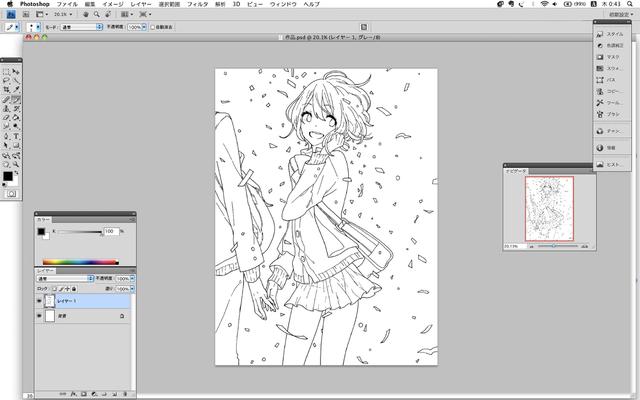Screen dimensions: 640x400
Task: Open the brush mode dropdown in options bar
Action: 82,27
